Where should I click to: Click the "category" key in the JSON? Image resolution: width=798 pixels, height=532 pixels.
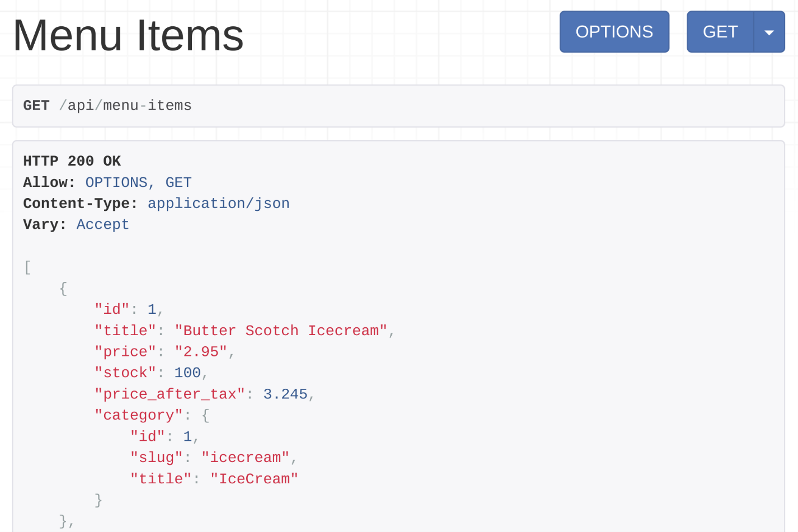139,415
